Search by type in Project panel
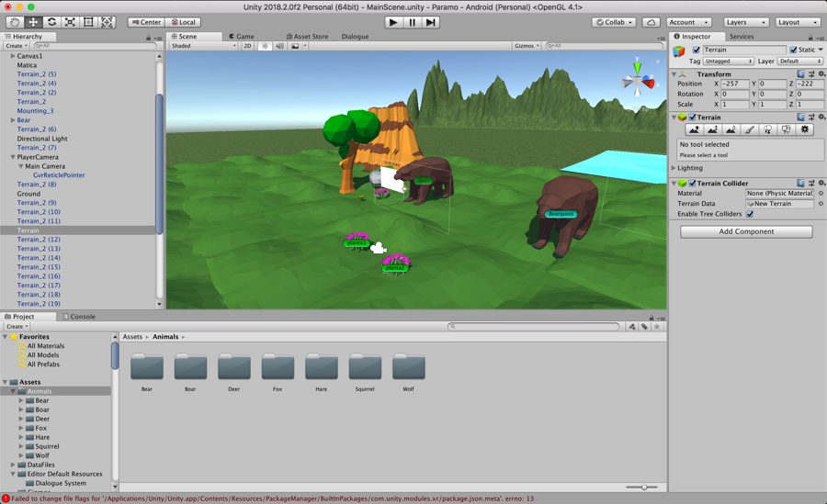 click(632, 326)
